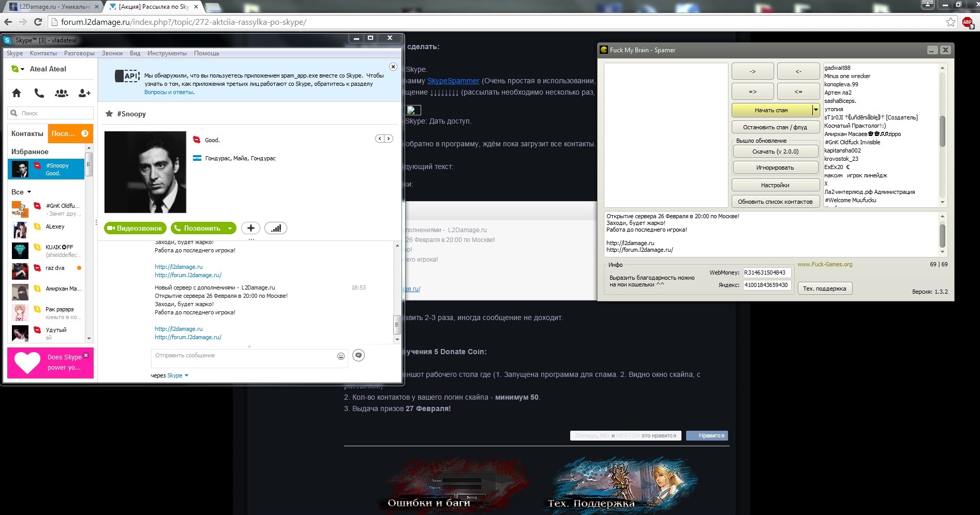Click the send message bubble icon
The width and height of the screenshot is (980, 515).
[359, 355]
